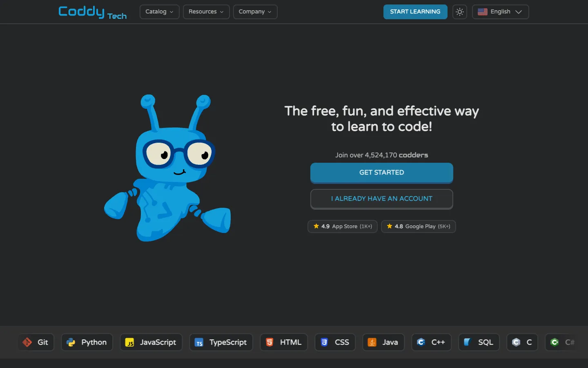This screenshot has width=588, height=368.
Task: Select the Git course label
Action: coord(43,342)
